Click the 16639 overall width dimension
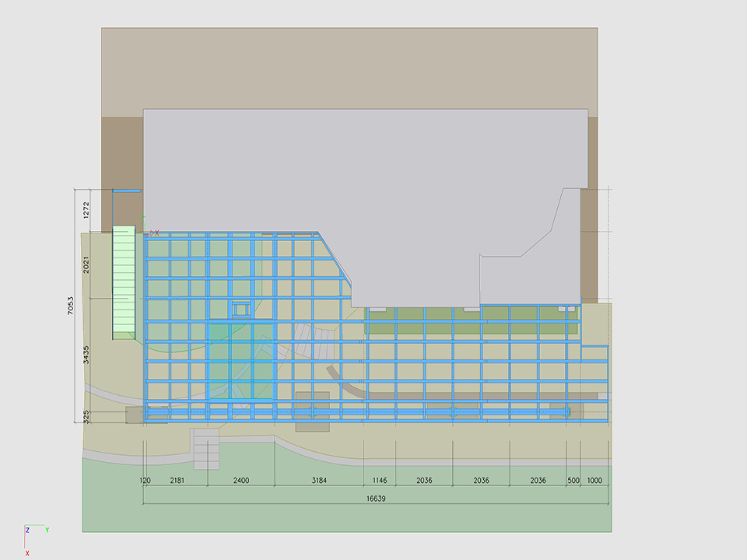The height and width of the screenshot is (560, 747). [376, 498]
